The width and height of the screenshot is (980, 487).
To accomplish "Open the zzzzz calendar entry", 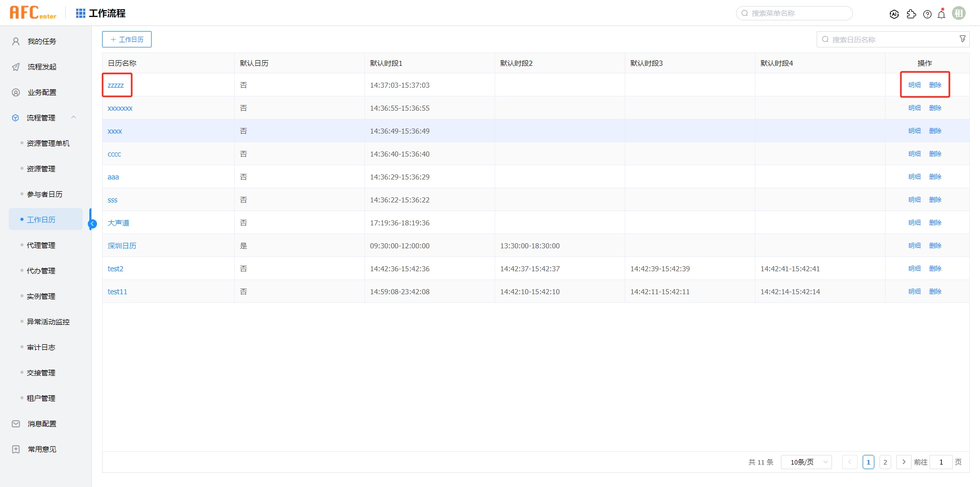I will [115, 85].
